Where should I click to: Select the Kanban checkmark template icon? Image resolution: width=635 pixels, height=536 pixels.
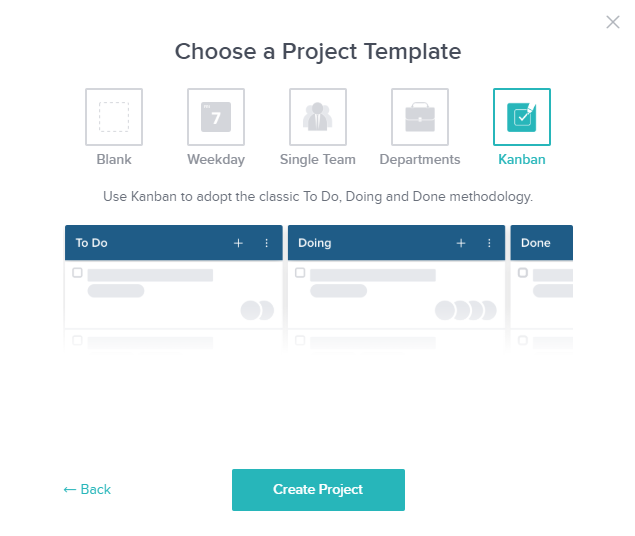coord(522,117)
